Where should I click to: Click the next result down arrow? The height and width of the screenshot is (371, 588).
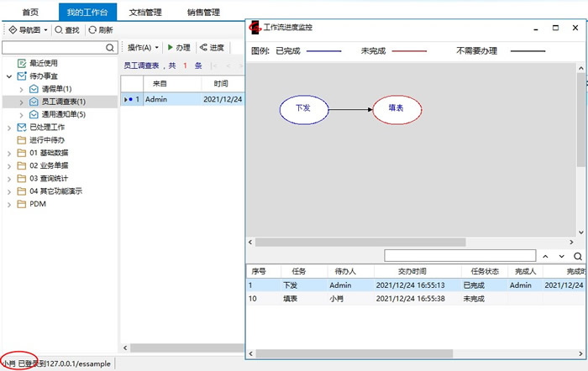tap(562, 256)
